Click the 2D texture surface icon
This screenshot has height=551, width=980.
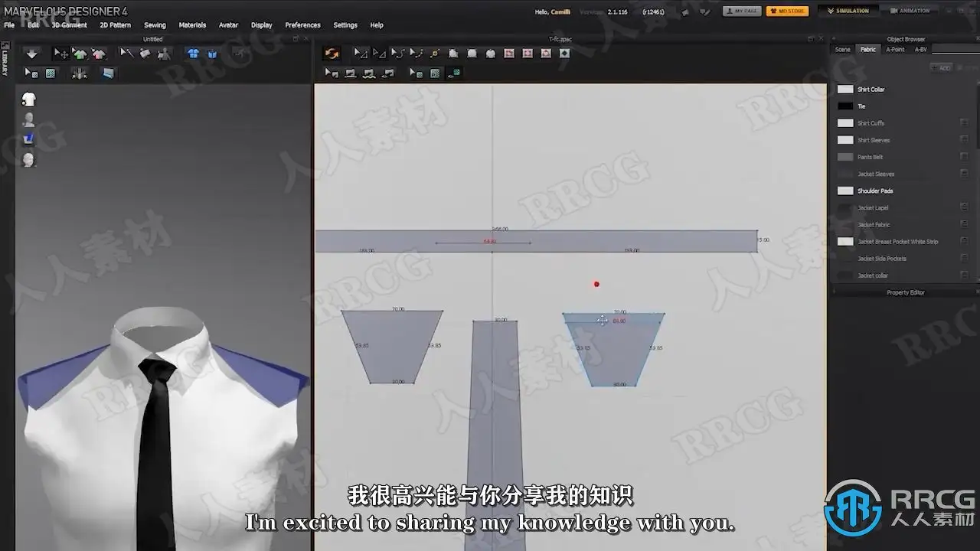point(435,73)
